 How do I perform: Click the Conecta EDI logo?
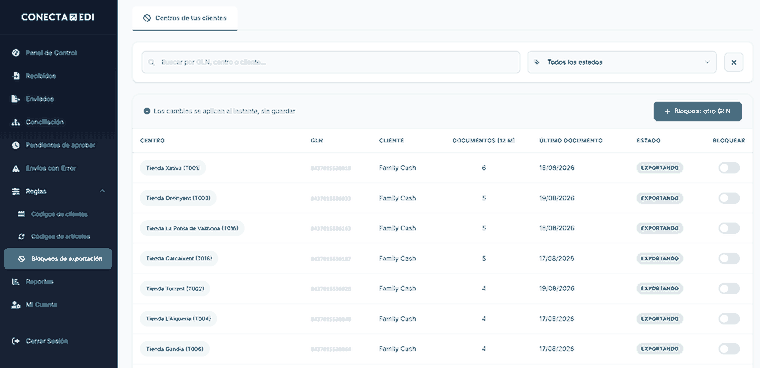click(x=58, y=17)
